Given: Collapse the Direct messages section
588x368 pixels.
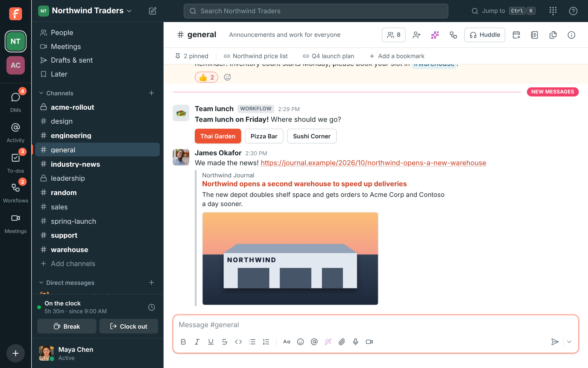Looking at the screenshot, I should (41, 283).
